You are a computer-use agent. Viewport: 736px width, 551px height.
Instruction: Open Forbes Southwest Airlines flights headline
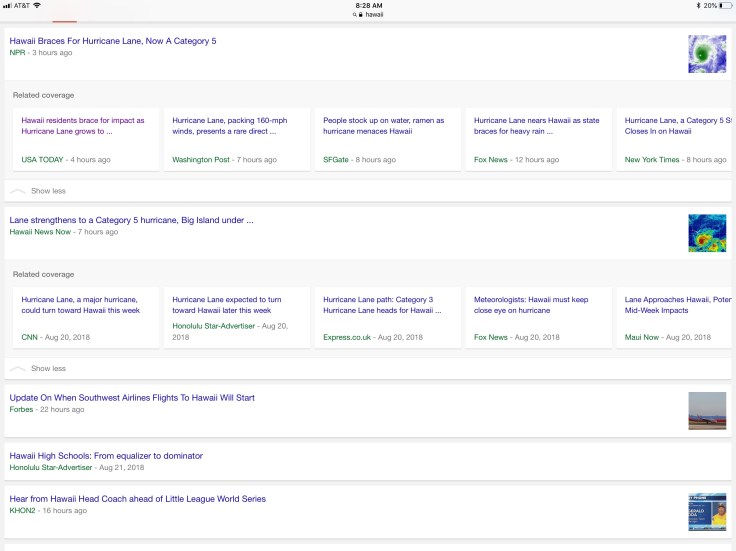point(132,398)
